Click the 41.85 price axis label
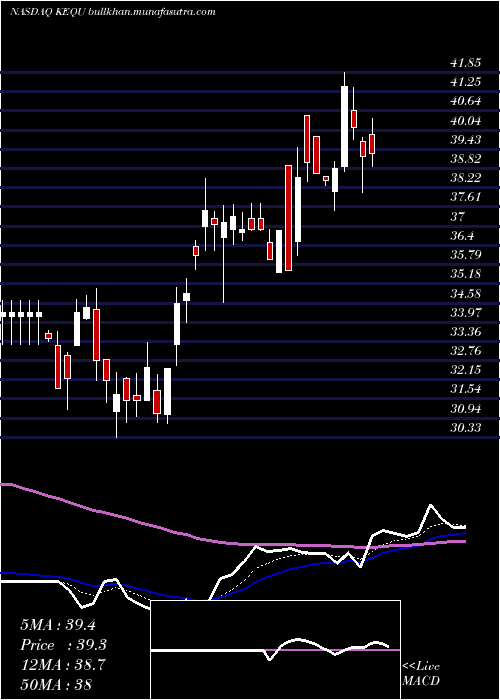The image size is (500, 700). [x=466, y=63]
